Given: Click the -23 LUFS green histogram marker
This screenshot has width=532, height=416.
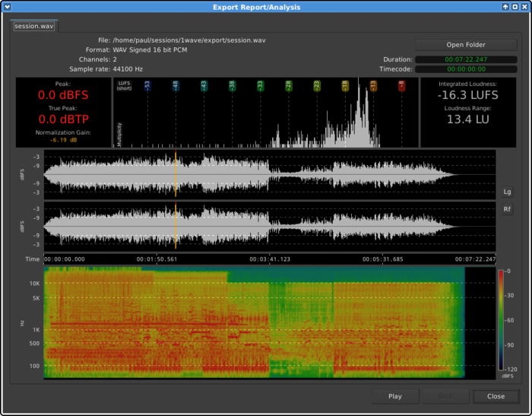Looking at the screenshot, I should [316, 86].
